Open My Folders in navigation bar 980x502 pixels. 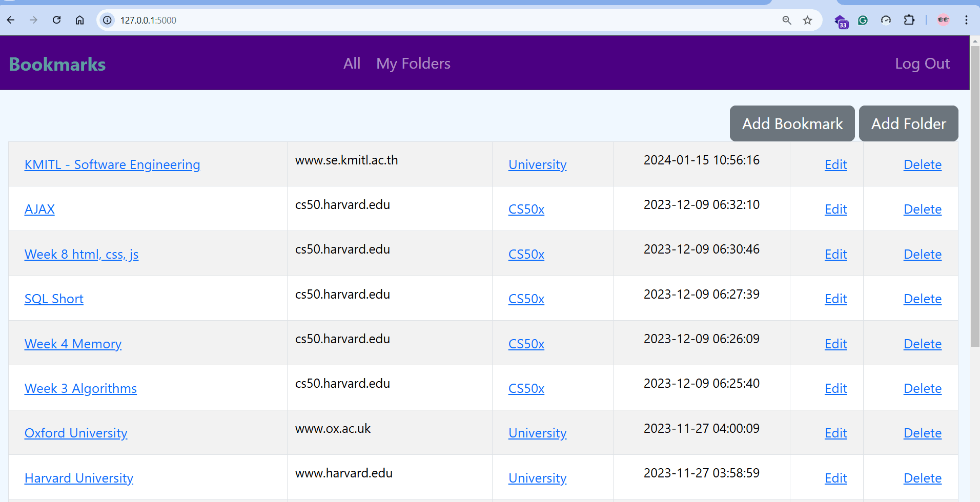(x=413, y=64)
